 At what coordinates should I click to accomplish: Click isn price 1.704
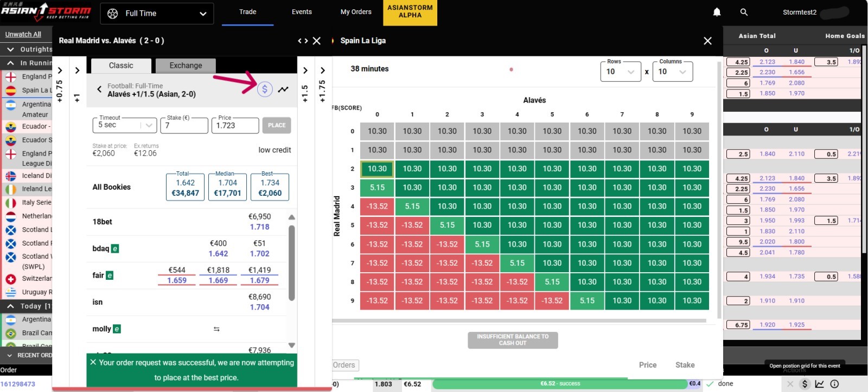click(x=259, y=307)
